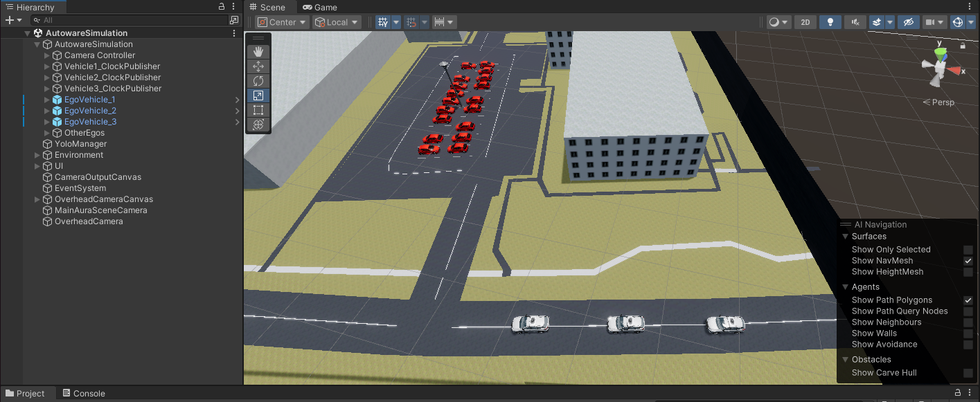Uncheck Show NavMesh checkbox

coord(968,261)
